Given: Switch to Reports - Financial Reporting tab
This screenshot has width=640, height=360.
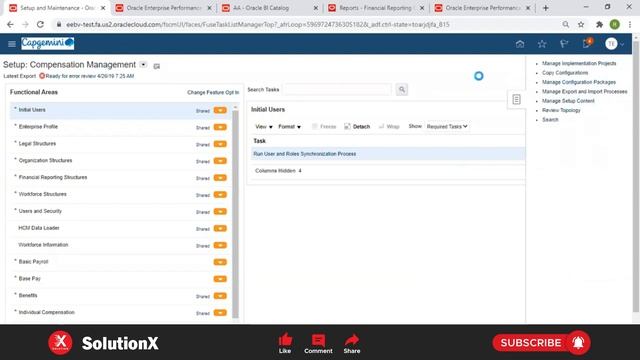Looking at the screenshot, I should (375, 8).
